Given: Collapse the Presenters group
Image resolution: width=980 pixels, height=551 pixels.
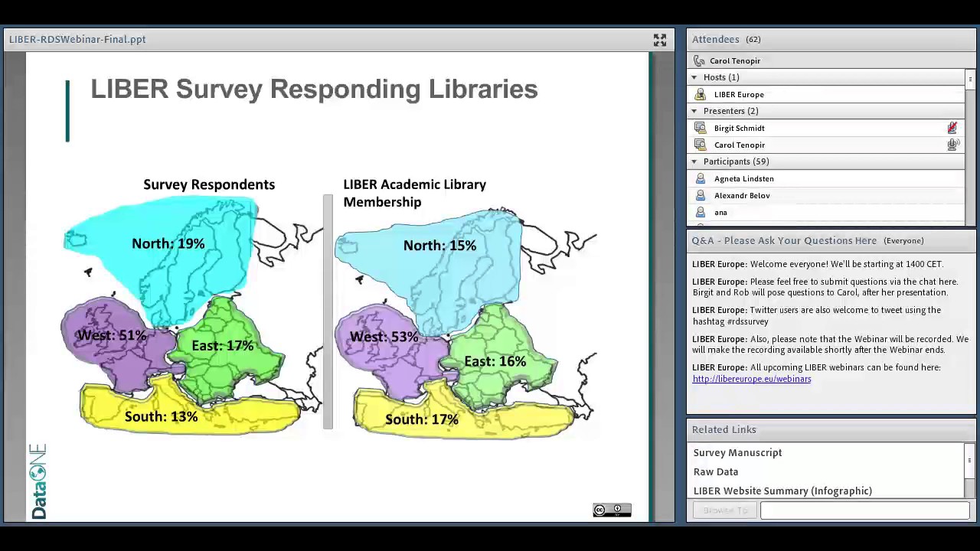Looking at the screenshot, I should tap(694, 111).
